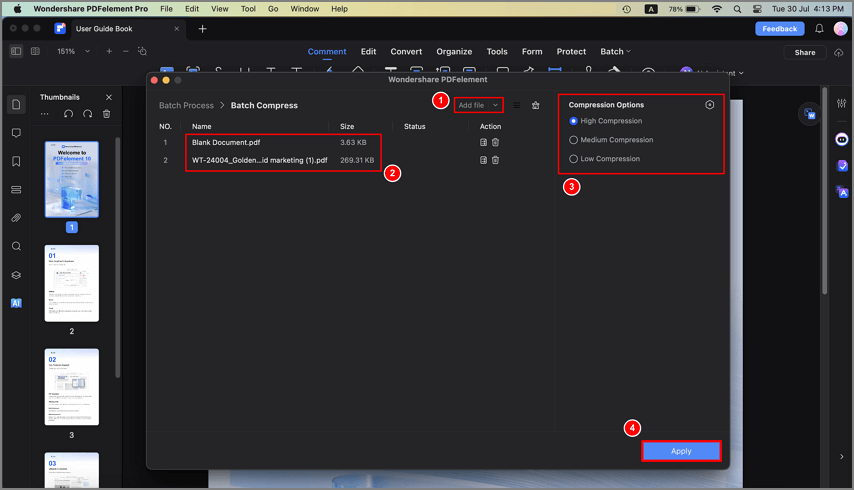Delete Blank Document.pdf from the list
This screenshot has height=490, width=854.
pyautogui.click(x=496, y=142)
